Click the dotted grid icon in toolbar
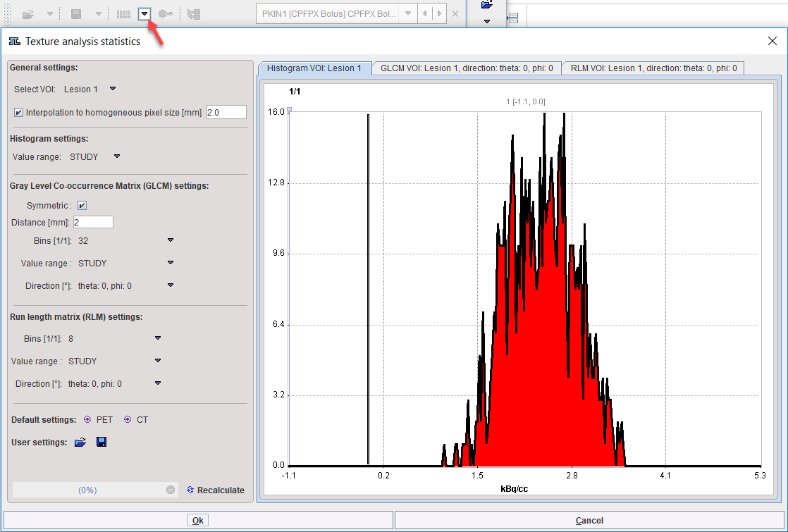 point(123,15)
